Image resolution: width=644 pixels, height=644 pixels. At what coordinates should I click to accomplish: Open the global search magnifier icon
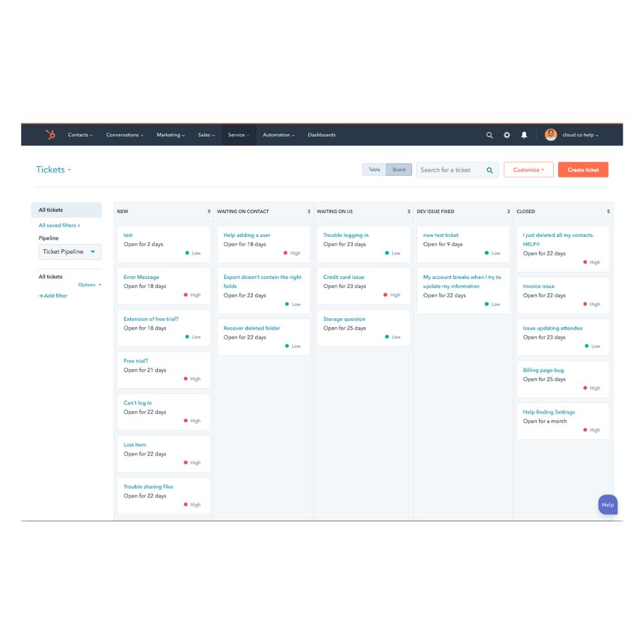(x=489, y=135)
